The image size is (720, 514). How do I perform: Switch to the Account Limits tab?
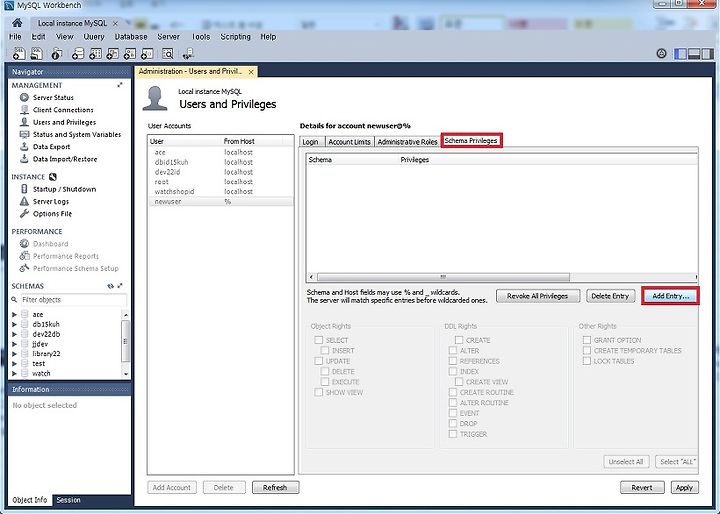[x=349, y=141]
